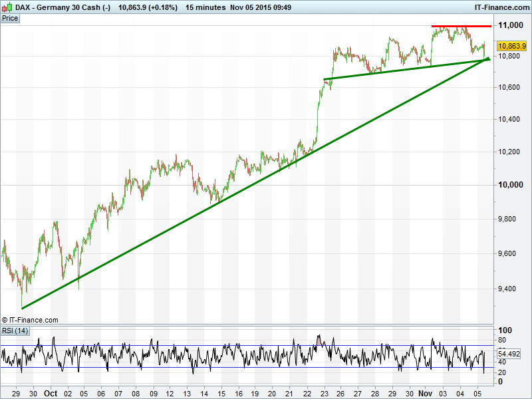Click the Oct month label on time axis
The width and height of the screenshot is (532, 399).
click(51, 393)
